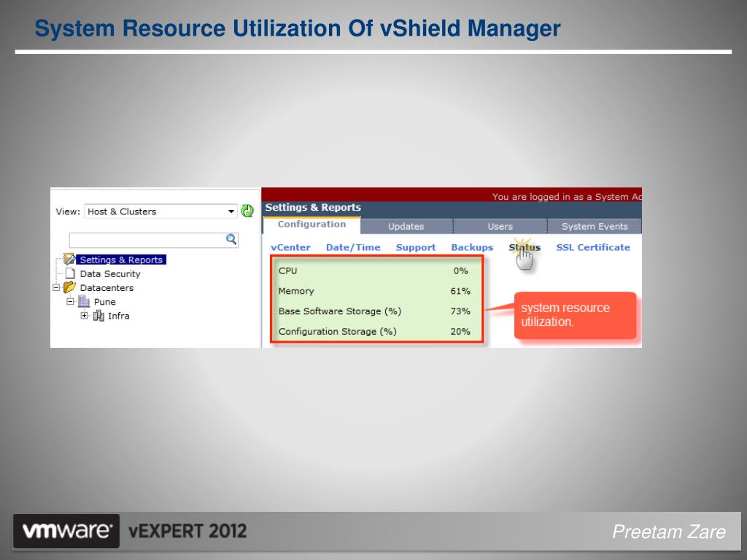Open the View dropdown showing Host & Clusters
This screenshot has width=747, height=560.
click(161, 211)
